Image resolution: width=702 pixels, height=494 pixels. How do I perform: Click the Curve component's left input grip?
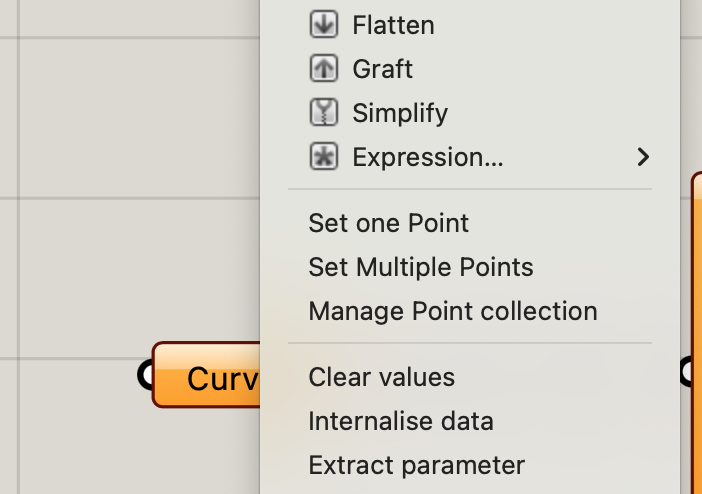point(146,374)
